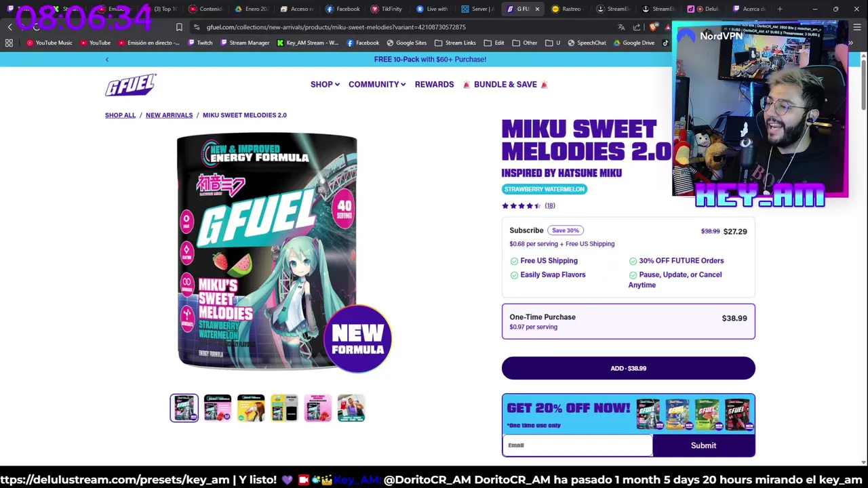Image resolution: width=868 pixels, height=488 pixels.
Task: Select the One-Time Purchase option
Action: 628,321
